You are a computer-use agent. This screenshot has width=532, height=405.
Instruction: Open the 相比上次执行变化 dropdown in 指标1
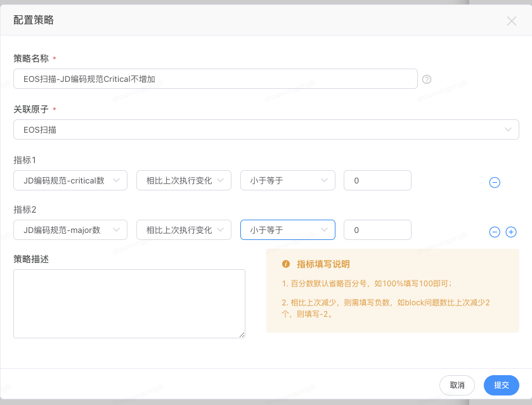[x=183, y=180]
